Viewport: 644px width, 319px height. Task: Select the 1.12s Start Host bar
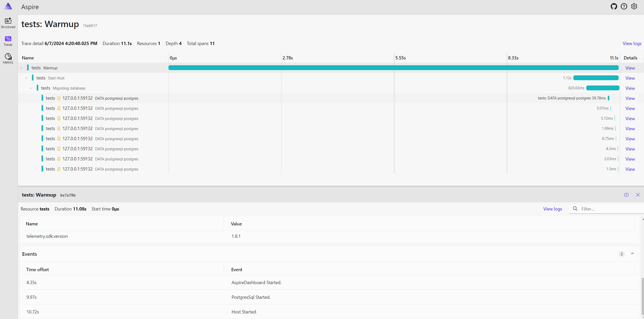596,78
